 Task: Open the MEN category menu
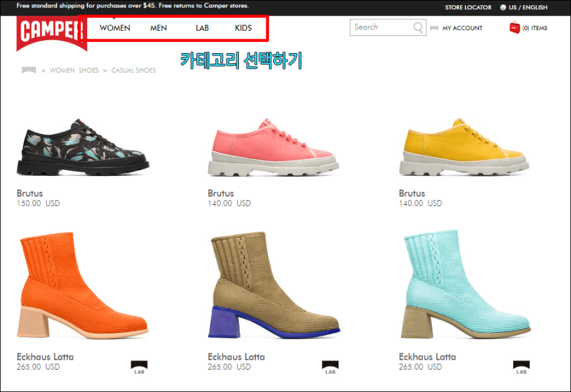click(158, 28)
